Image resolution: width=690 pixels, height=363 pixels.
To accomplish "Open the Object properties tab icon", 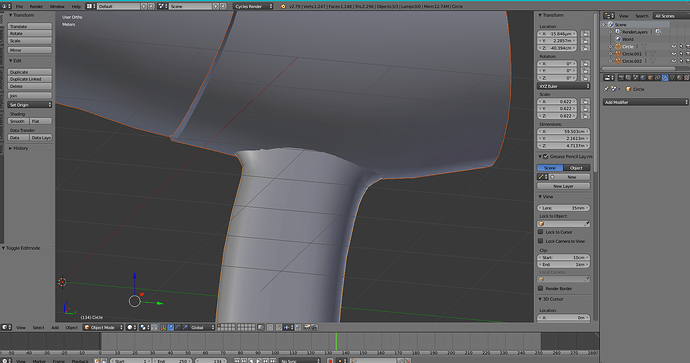I will tap(650, 77).
